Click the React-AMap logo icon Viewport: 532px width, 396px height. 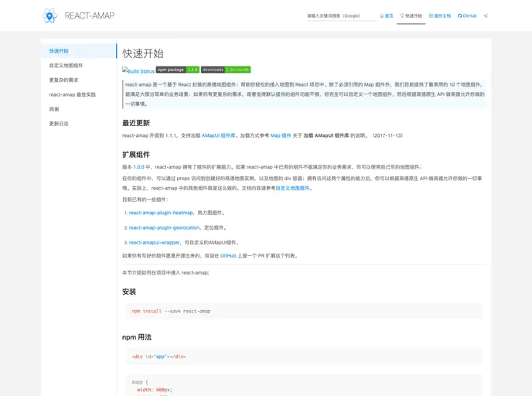pos(49,15)
